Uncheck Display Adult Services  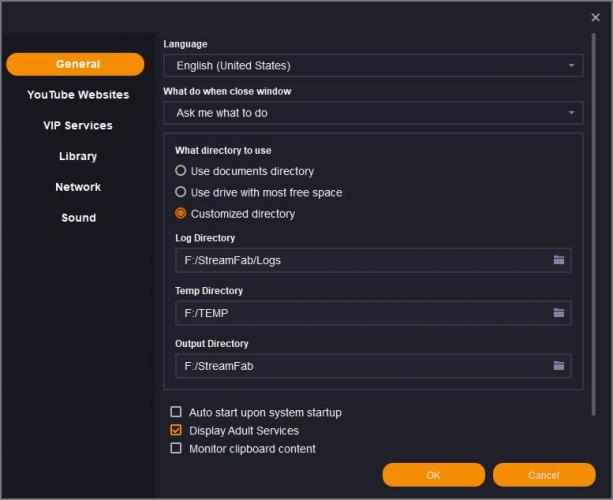[177, 430]
